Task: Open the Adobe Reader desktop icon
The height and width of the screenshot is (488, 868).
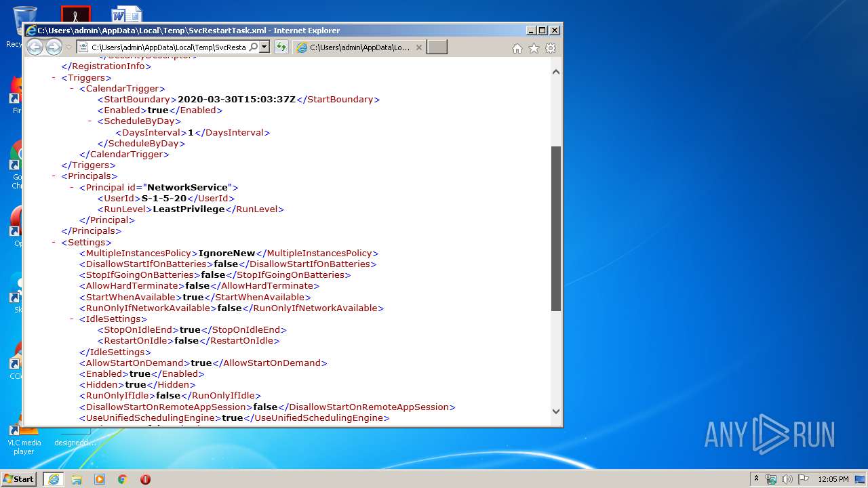Action: click(x=75, y=14)
